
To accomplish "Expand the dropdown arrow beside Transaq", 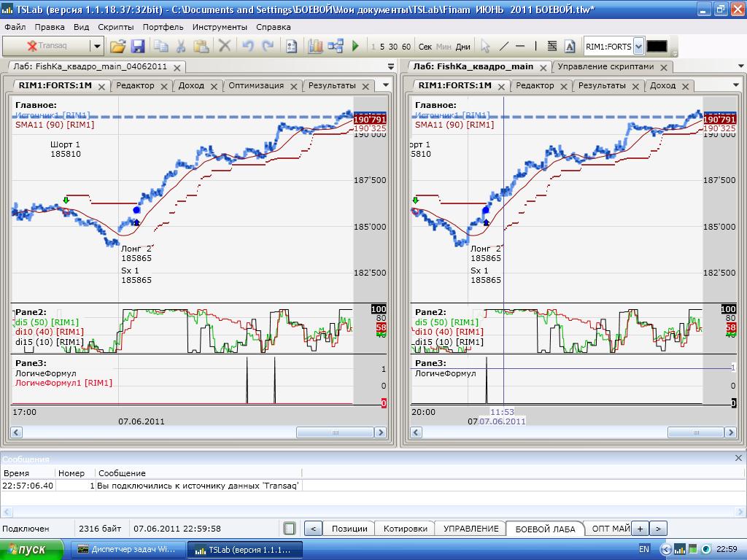I will (96, 46).
